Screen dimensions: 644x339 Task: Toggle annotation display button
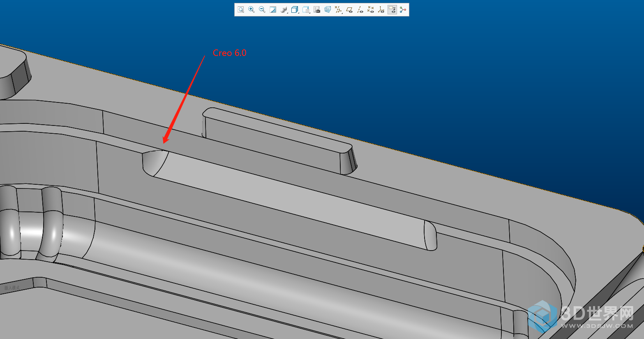click(392, 9)
